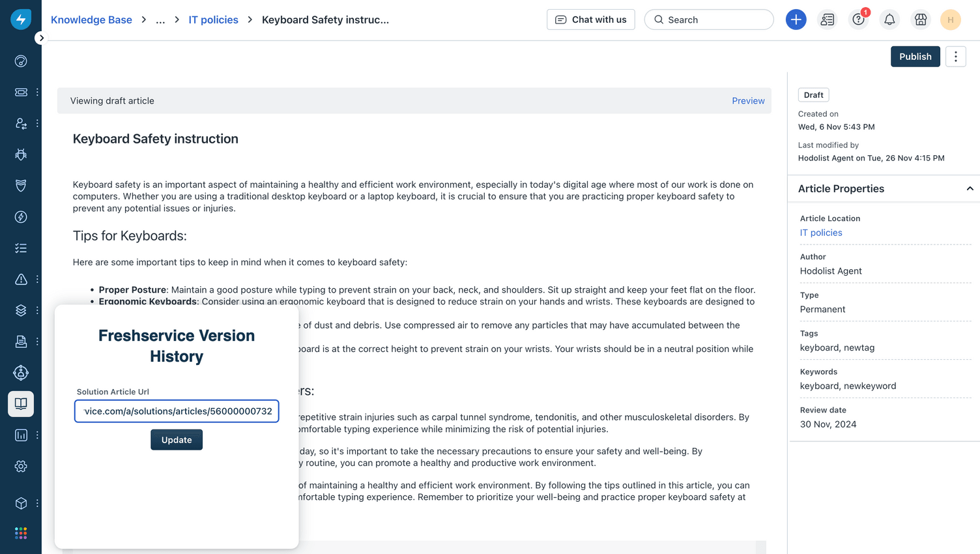Viewport: 980px width, 554px height.
Task: Open the Reports chart icon in the sidebar
Action: click(21, 435)
